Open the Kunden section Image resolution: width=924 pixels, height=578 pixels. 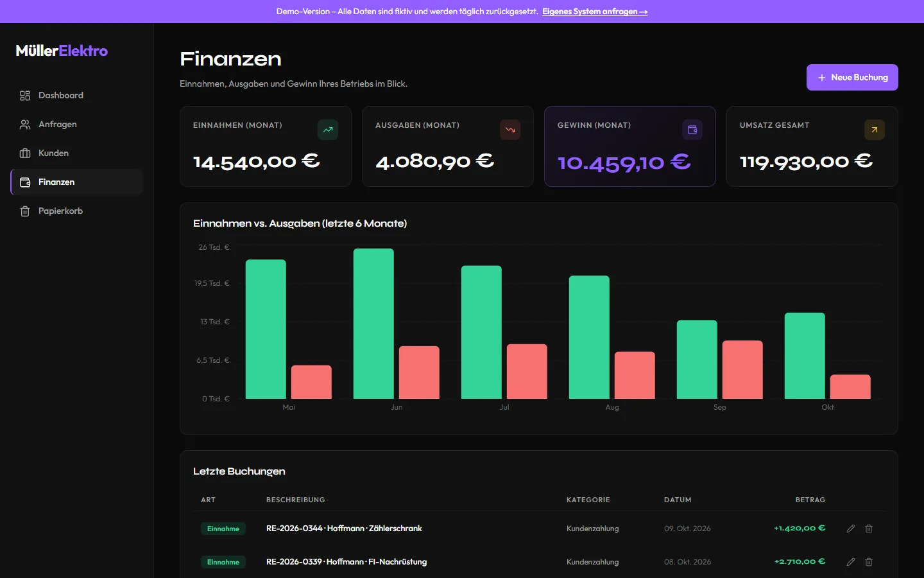(77, 153)
